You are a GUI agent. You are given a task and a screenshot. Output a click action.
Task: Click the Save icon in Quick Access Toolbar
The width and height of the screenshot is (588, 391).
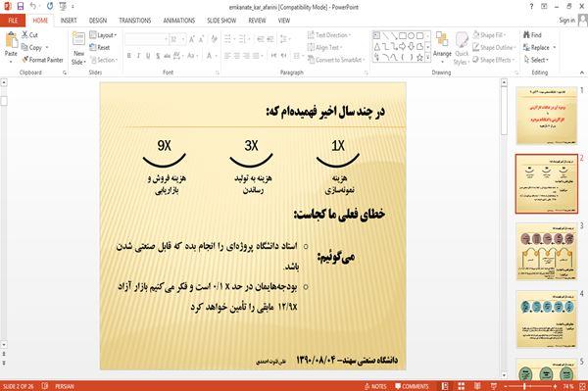click(21, 7)
